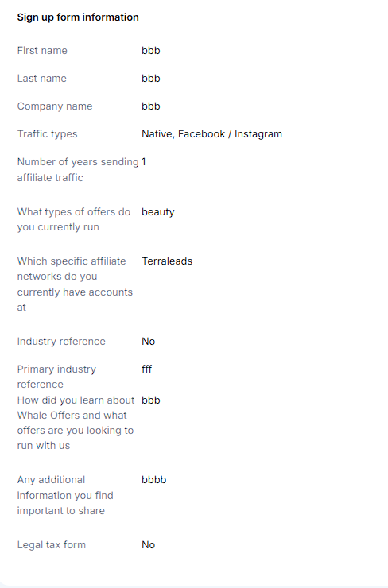This screenshot has width=388, height=588.
Task: Select the First name value bbb
Action: pyautogui.click(x=151, y=50)
